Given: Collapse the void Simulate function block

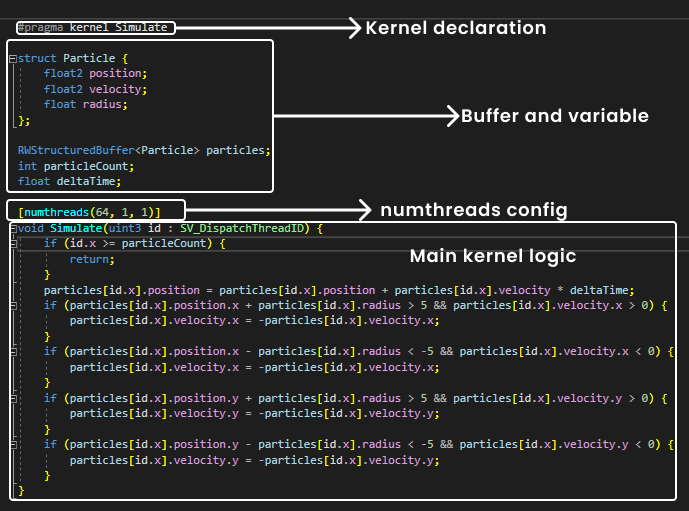Looking at the screenshot, I should (x=12, y=229).
